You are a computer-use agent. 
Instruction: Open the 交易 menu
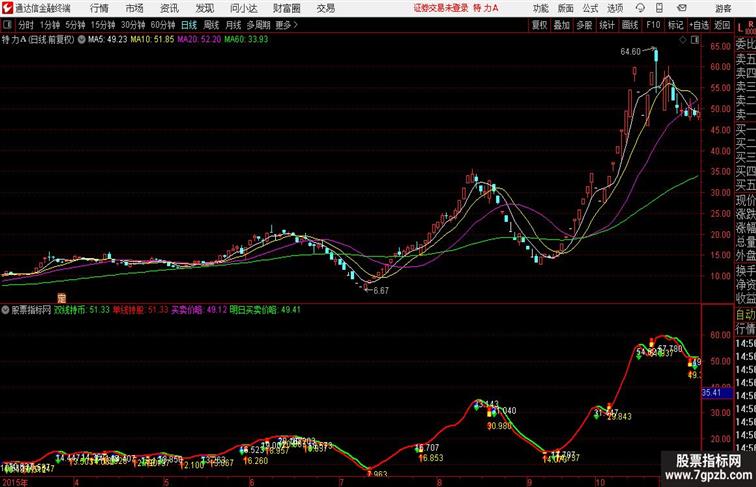pos(325,8)
